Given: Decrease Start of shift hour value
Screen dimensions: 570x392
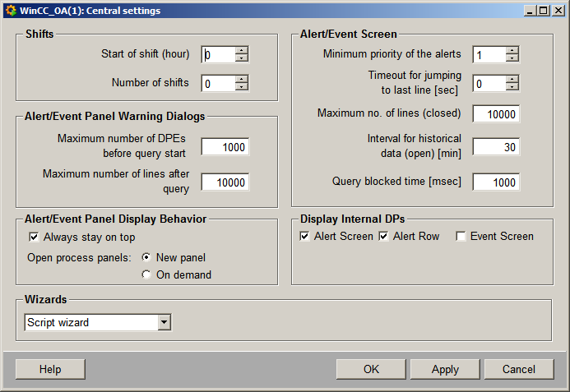Looking at the screenshot, I should click(x=241, y=58).
